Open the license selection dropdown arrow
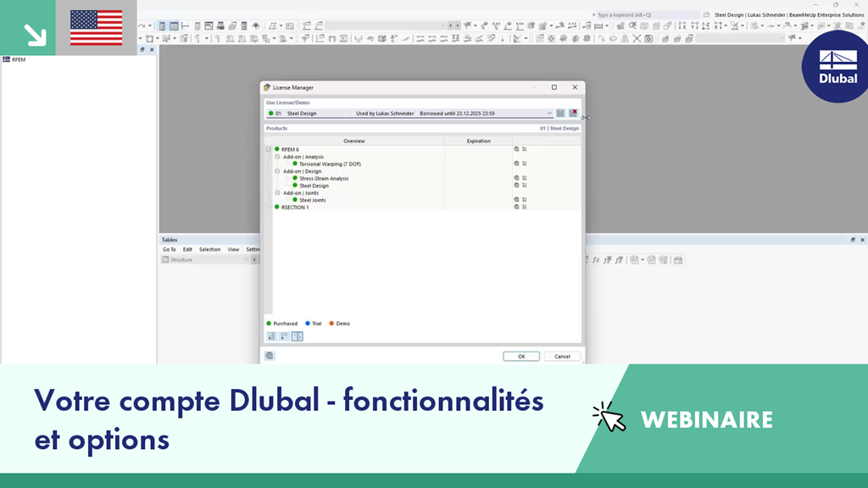The width and height of the screenshot is (868, 488). click(549, 113)
